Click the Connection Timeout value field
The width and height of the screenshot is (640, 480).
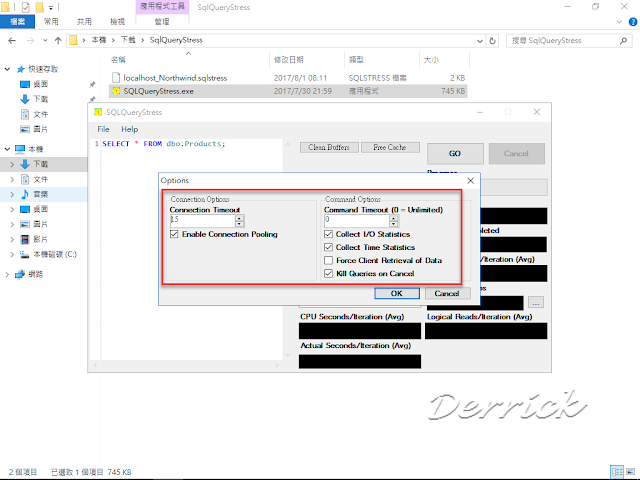pyautogui.click(x=202, y=221)
